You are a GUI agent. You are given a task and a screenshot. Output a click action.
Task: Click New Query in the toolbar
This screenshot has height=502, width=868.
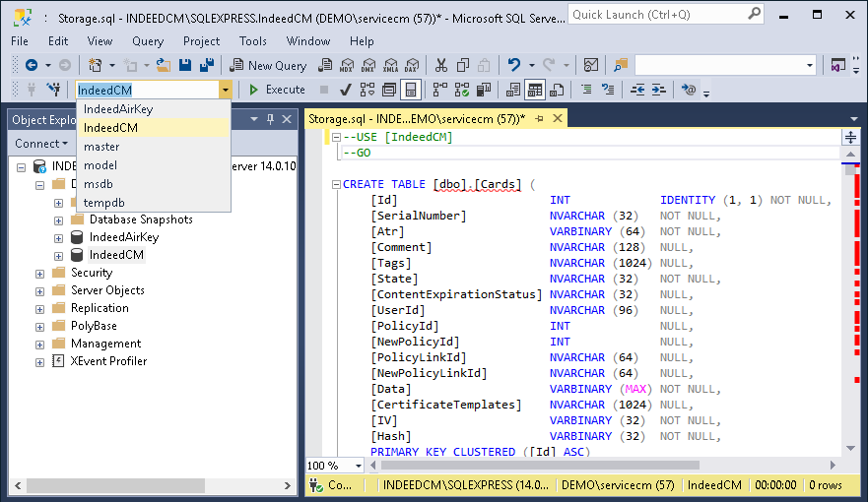pos(268,65)
